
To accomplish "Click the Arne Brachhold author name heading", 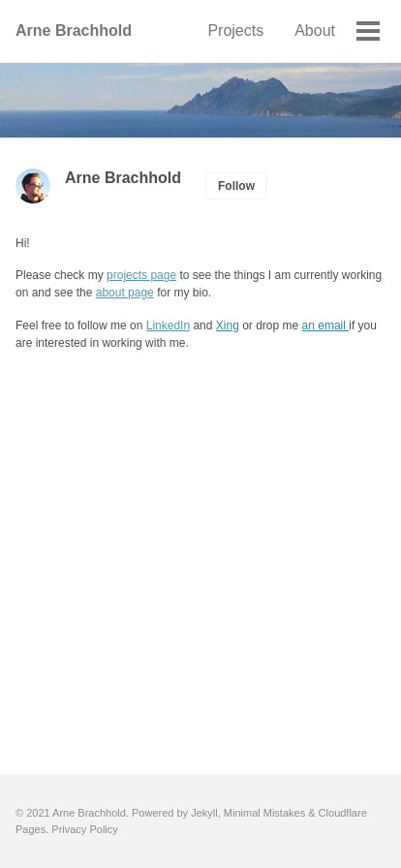I will pyautogui.click(x=123, y=177).
